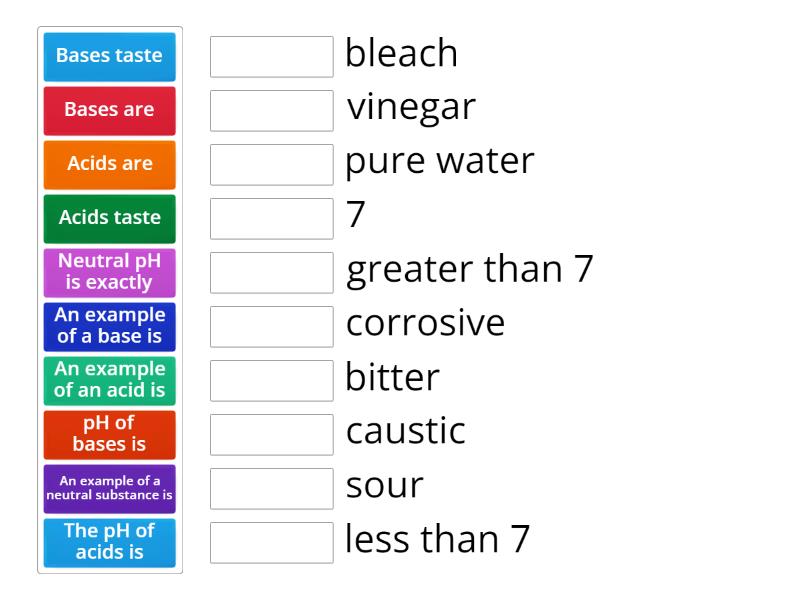
Task: Click the empty slot next to 'caustic'
Action: [x=271, y=434]
